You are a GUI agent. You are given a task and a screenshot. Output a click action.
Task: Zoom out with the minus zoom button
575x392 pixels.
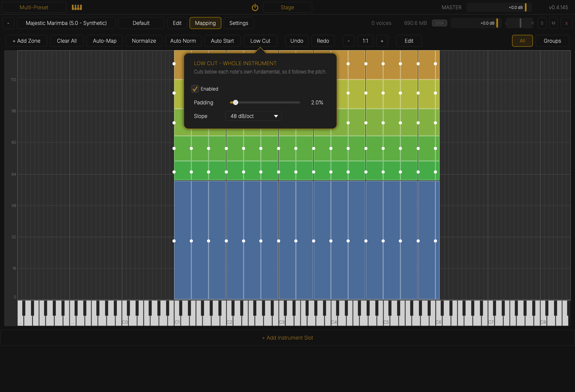[349, 41]
